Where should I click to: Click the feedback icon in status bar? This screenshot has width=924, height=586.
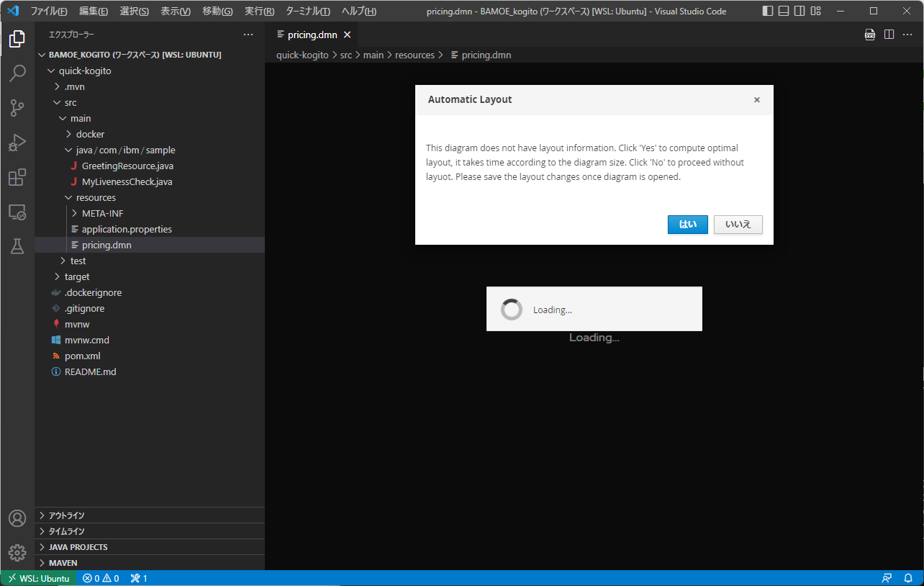[x=887, y=578]
